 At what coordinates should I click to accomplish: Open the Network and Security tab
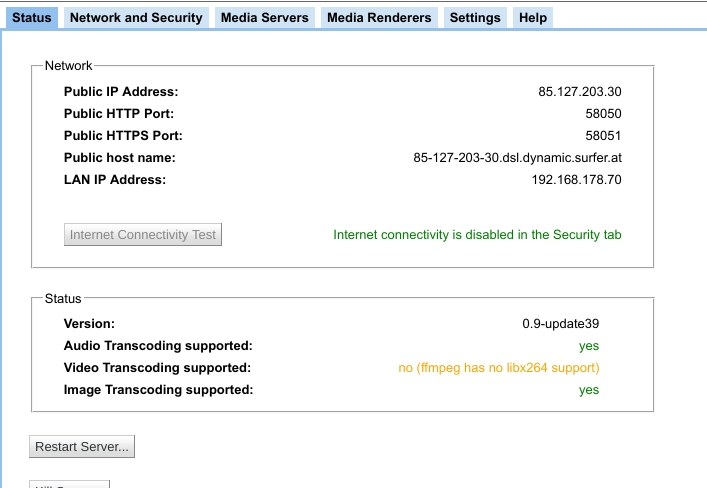tap(136, 18)
